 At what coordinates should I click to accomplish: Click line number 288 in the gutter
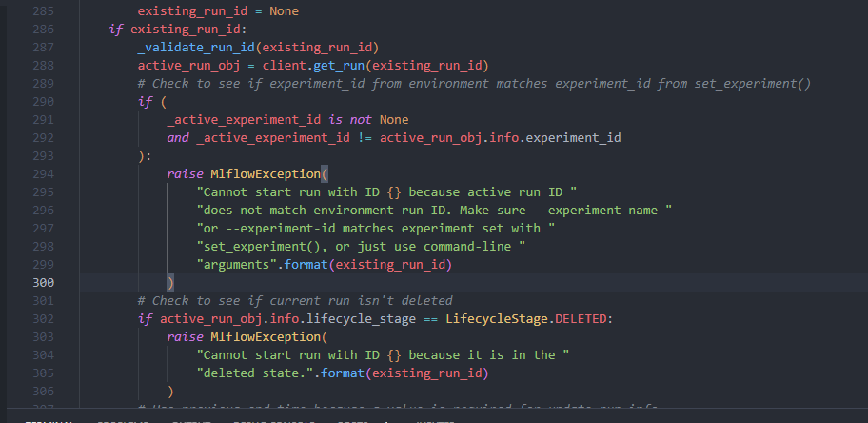(x=43, y=66)
